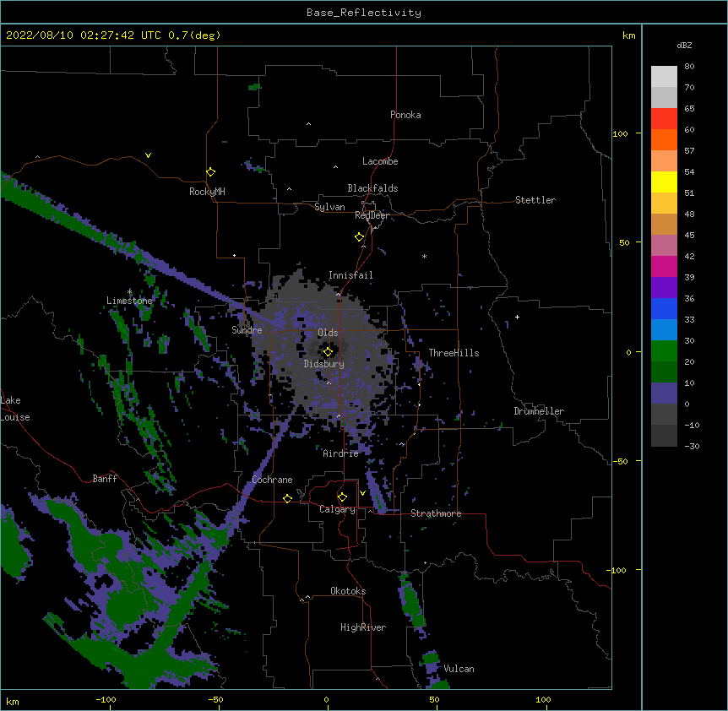
Task: Click the yellow V marker northwest of RockyMH
Action: tap(148, 155)
